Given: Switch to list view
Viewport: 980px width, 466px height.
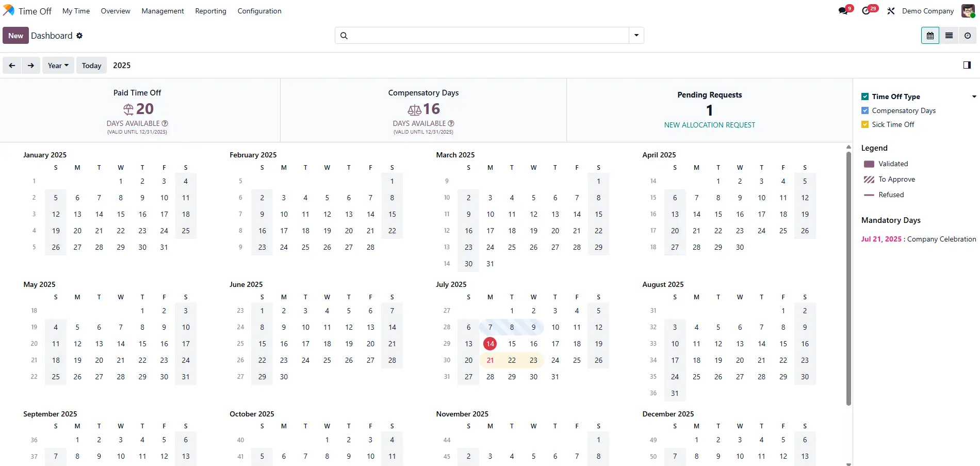Looking at the screenshot, I should (x=949, y=36).
